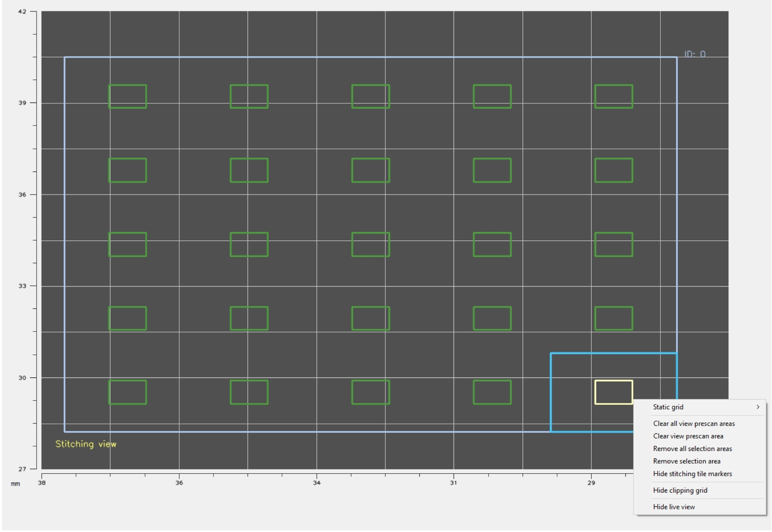Hide live view via context menu

coord(674,507)
